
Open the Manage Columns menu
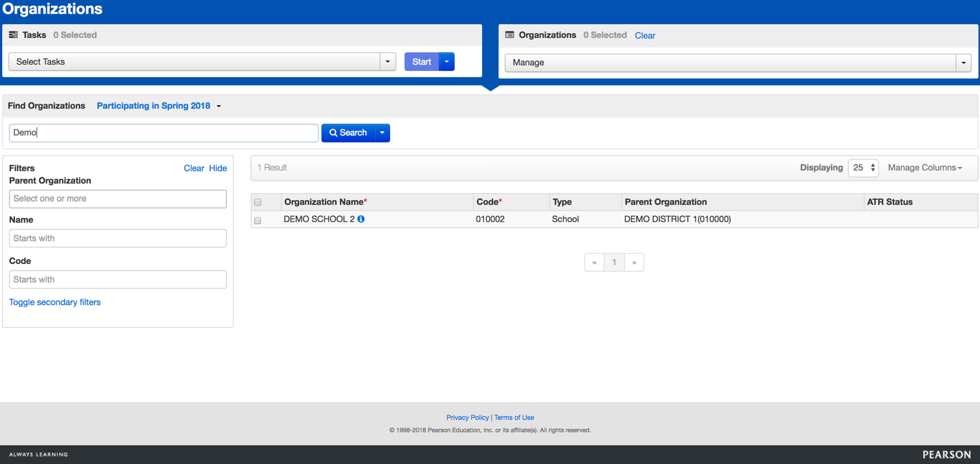click(x=924, y=168)
